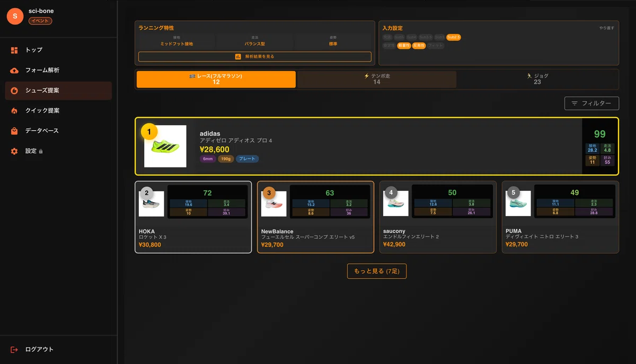Click the イベント badge under sci-bone

[40, 21]
